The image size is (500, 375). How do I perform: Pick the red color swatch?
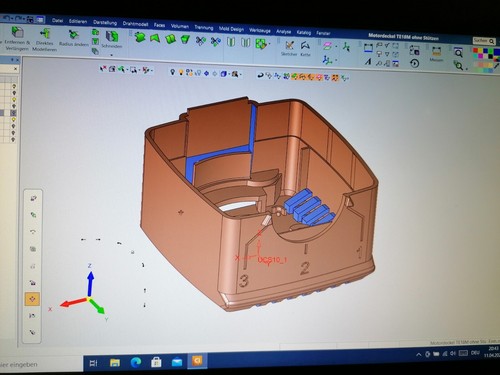pyautogui.click(x=476, y=51)
